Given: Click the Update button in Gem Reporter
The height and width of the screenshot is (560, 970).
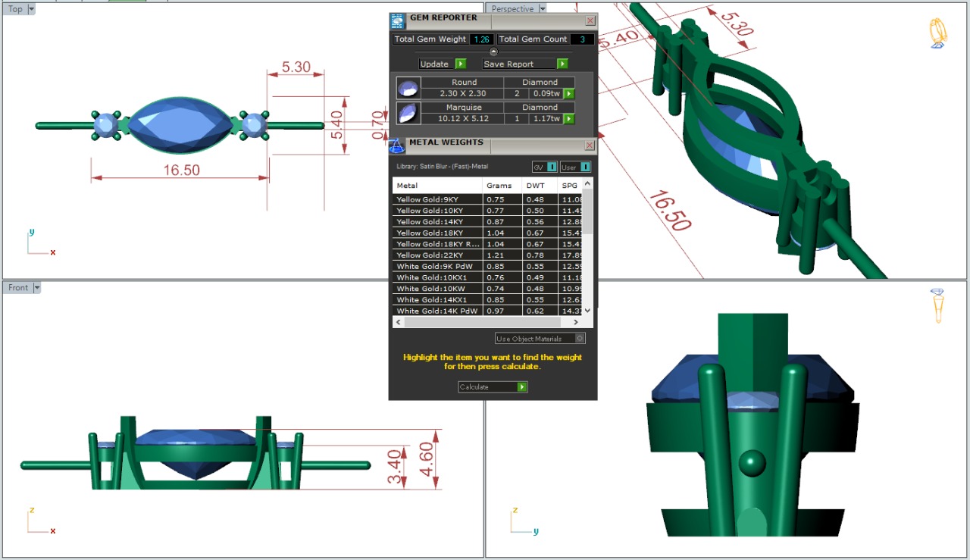Looking at the screenshot, I should (x=443, y=64).
